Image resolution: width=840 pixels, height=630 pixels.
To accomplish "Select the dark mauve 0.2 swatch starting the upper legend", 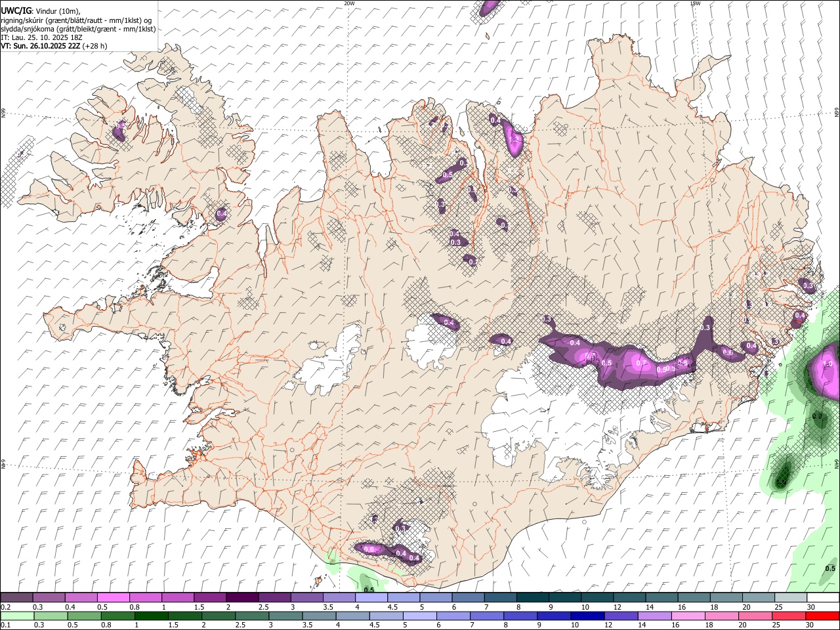I will (x=17, y=598).
